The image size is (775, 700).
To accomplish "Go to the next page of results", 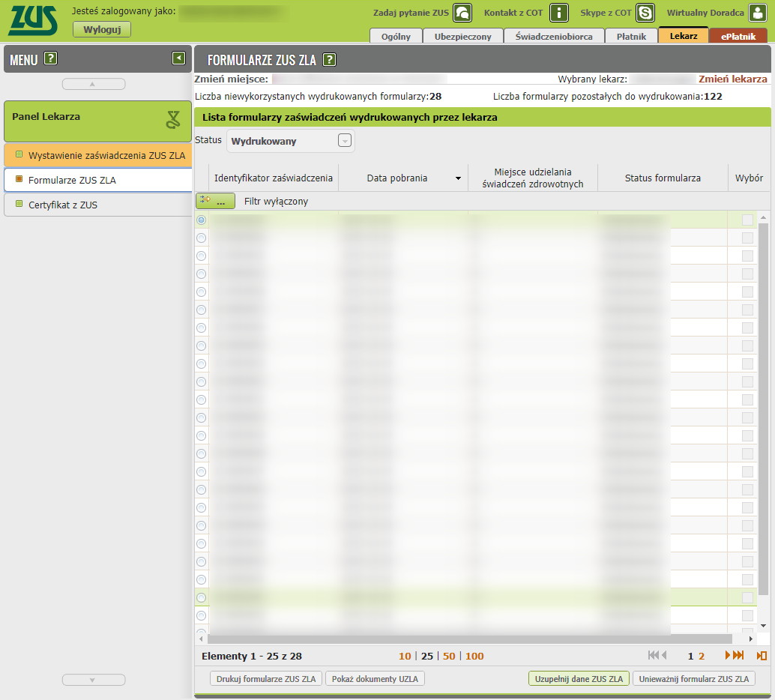I will [x=728, y=656].
